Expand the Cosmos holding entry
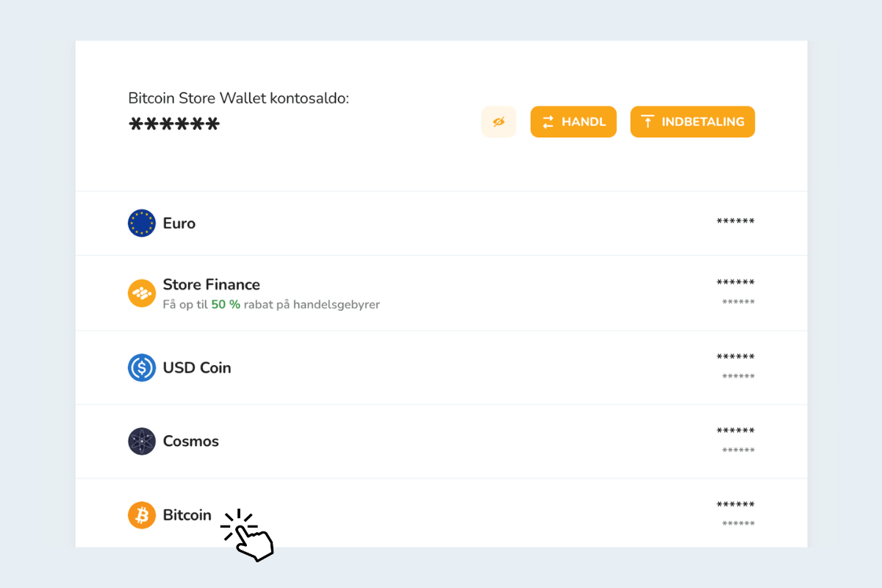 pos(441,441)
